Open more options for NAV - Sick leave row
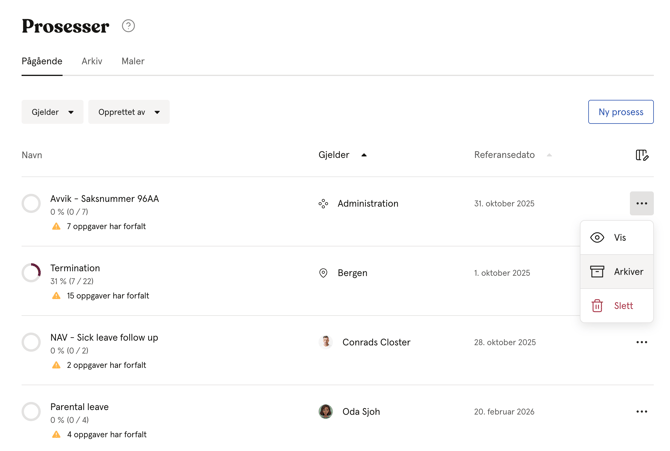Viewport: 670px width, 451px height. (x=641, y=342)
